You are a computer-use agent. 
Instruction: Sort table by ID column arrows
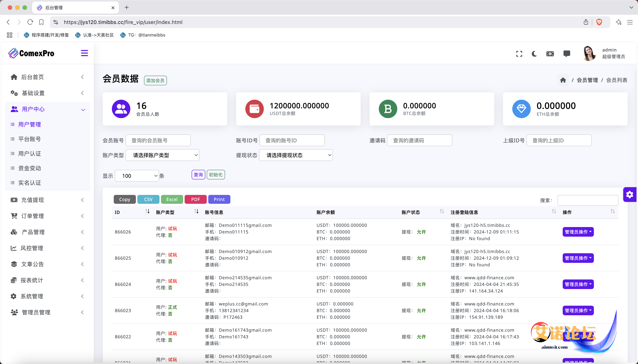(x=148, y=212)
